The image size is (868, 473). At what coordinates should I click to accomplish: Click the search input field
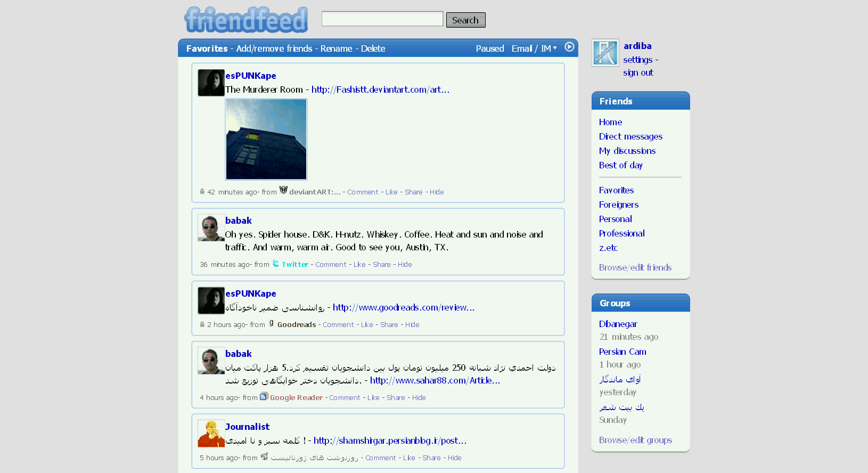click(x=382, y=19)
